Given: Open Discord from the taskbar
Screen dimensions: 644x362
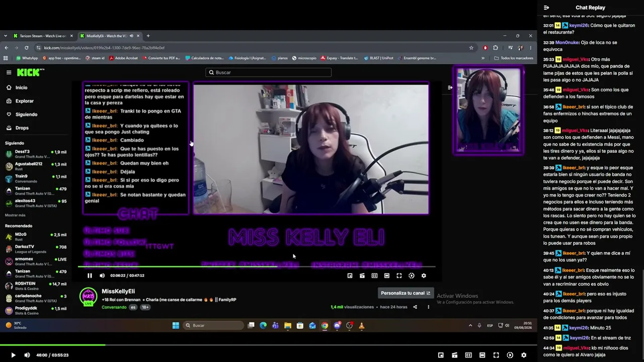Looking at the screenshot, I should 337,325.
